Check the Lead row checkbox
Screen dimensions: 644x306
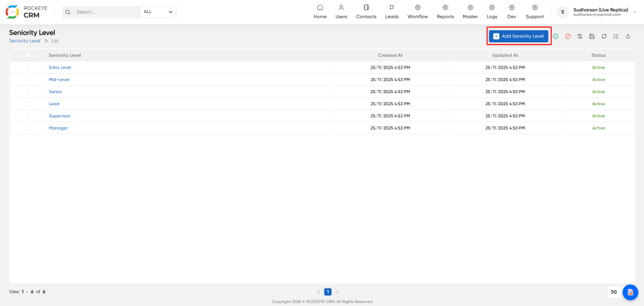coord(28,104)
